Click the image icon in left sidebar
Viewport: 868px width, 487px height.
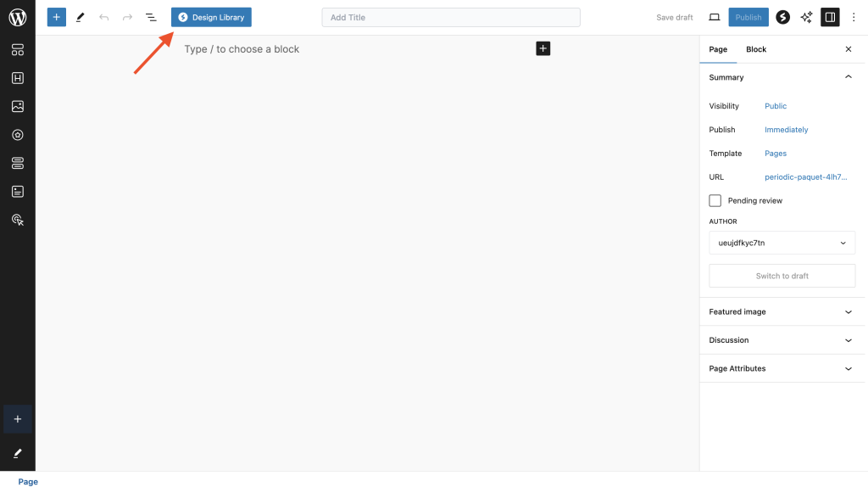17,106
